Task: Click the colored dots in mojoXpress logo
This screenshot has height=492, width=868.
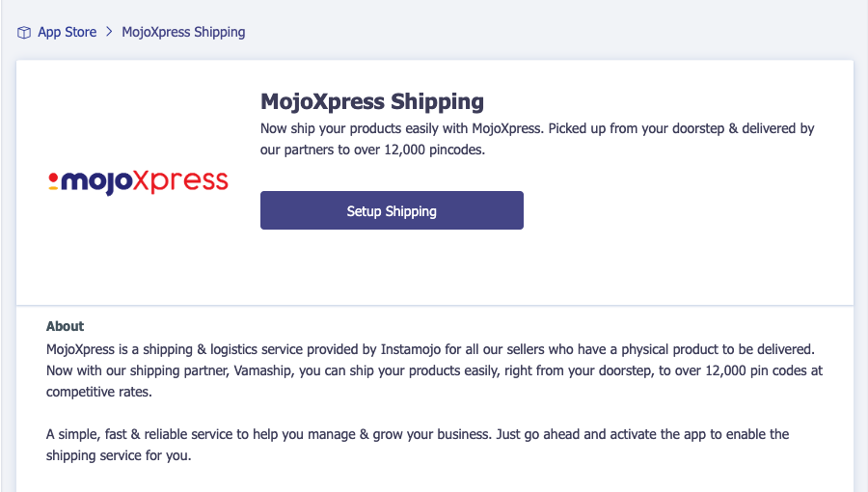Action: (53, 180)
